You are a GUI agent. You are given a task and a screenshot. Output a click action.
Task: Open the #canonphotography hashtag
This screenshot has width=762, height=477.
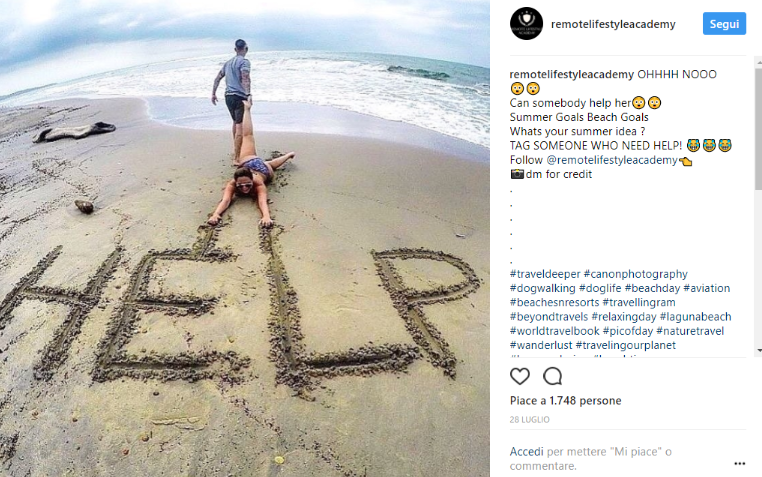coord(635,274)
